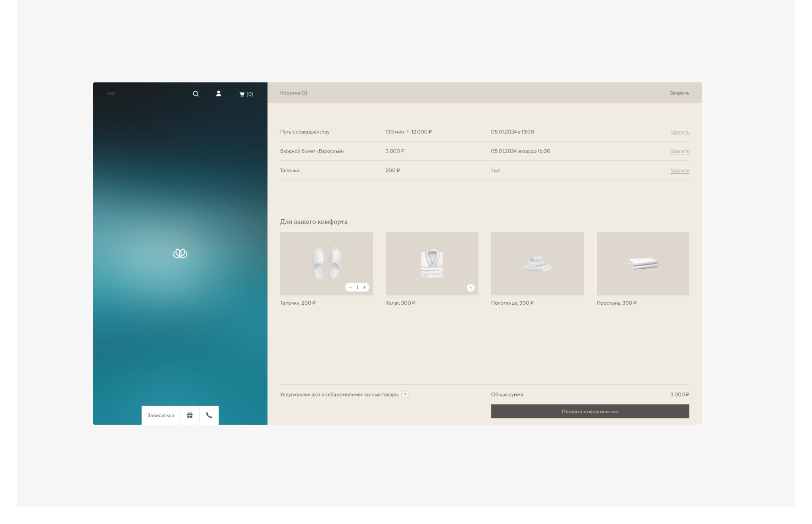Select the Простынь sheet thumbnail
The width and height of the screenshot is (812, 524).
tap(643, 264)
